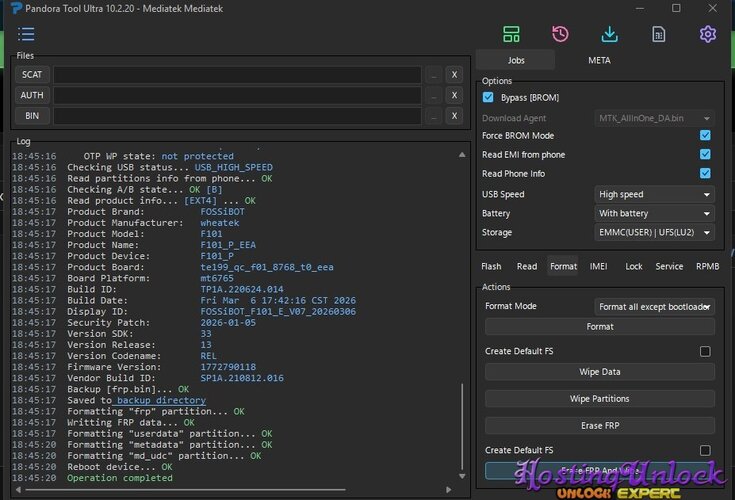Focus the SCAT file path field
The width and height of the screenshot is (735, 500).
click(237, 75)
